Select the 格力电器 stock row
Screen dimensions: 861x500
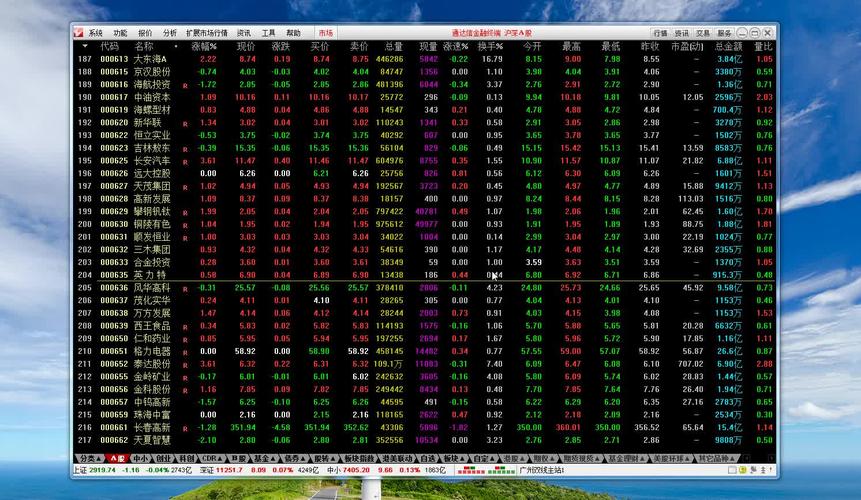point(423,351)
